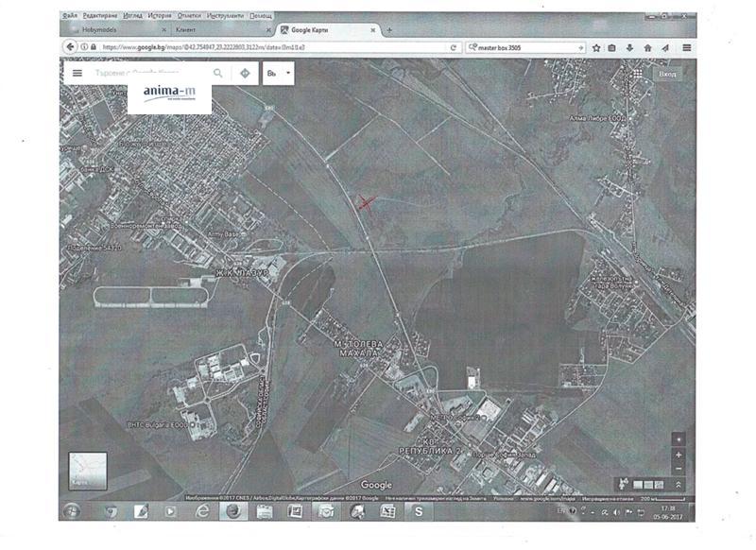The height and width of the screenshot is (550, 756).
Task: Expand the imagery strip chevron
Action: [x=679, y=484]
